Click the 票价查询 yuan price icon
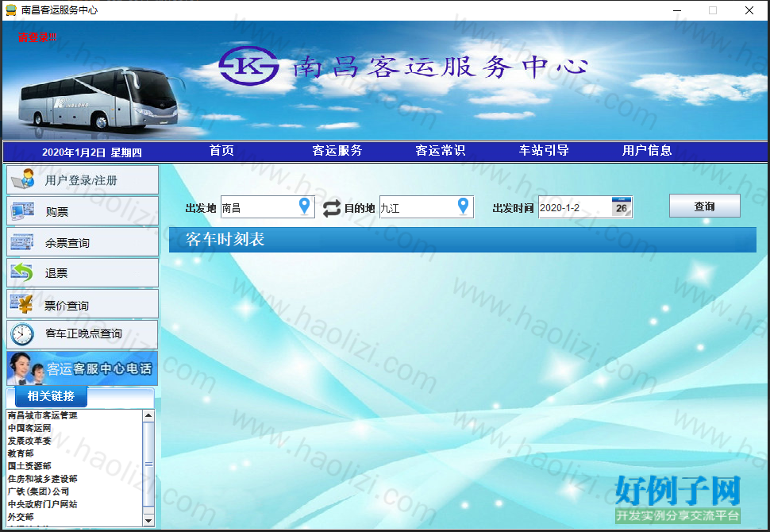This screenshot has height=532, width=770. point(22,304)
